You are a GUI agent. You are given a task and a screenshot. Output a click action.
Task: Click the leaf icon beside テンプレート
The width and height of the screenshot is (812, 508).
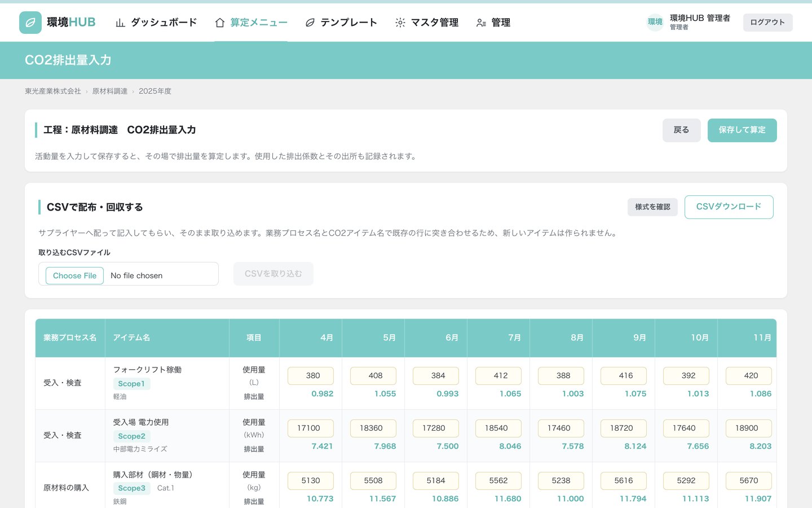pyautogui.click(x=310, y=23)
